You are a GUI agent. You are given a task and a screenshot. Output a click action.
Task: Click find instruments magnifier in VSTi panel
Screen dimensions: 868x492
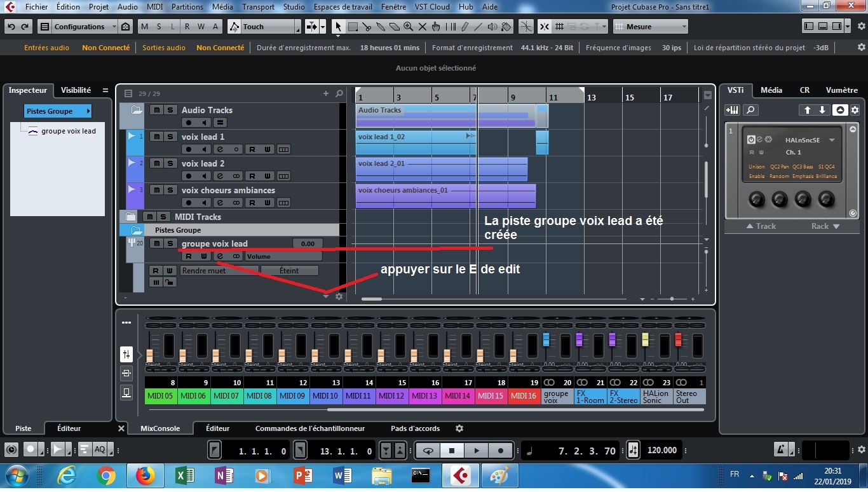(750, 110)
